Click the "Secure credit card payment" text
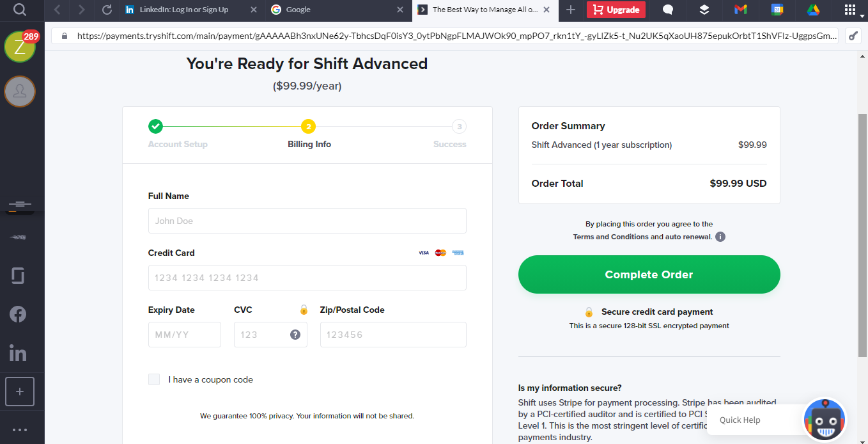 click(657, 312)
